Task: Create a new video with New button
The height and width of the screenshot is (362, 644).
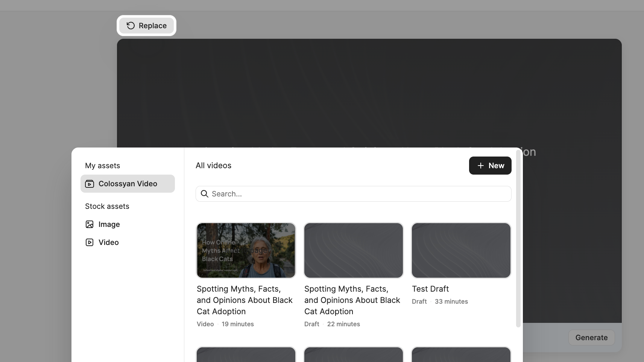Action: 490,166
